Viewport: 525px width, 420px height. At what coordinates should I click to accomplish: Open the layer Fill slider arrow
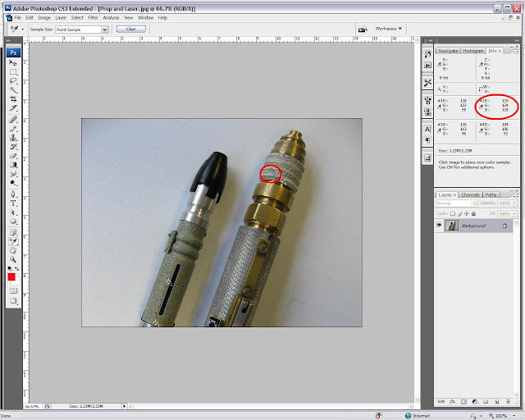pyautogui.click(x=514, y=213)
